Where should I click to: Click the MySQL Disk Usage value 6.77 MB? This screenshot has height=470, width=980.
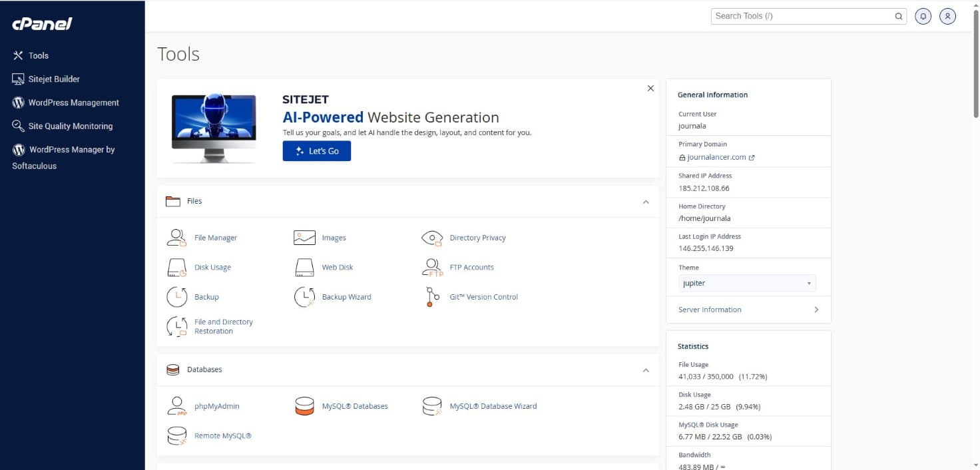click(x=692, y=437)
